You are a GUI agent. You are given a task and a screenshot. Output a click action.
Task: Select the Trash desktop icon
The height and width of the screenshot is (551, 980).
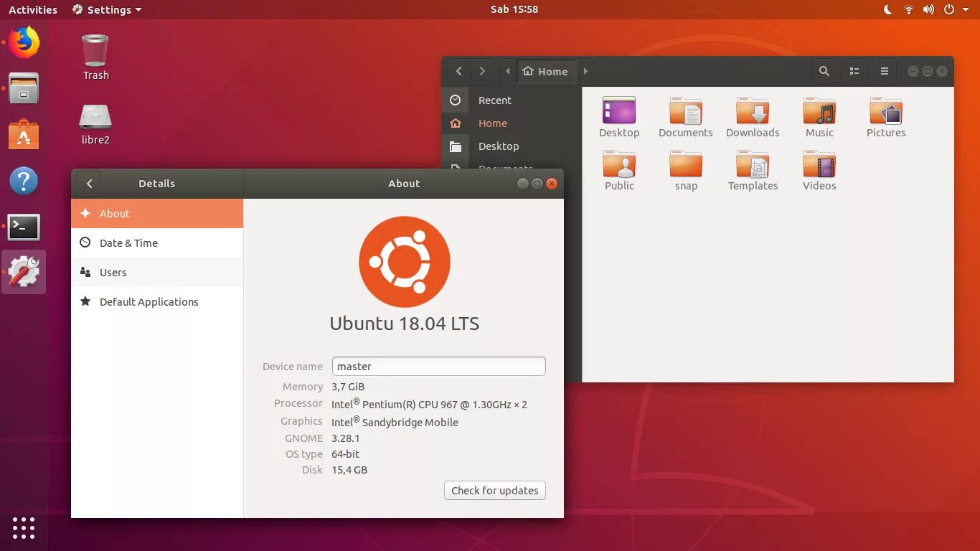tap(95, 57)
